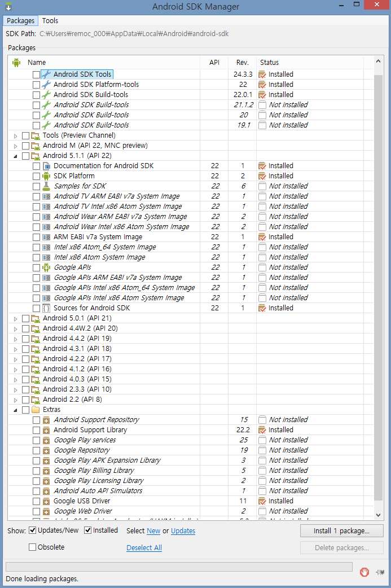This screenshot has height=588, width=391.
Task: Click wrench icon for Build-tools rev 22.0.1
Action: pos(46,94)
